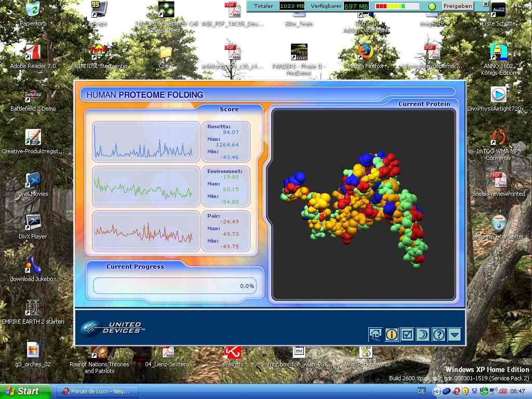Click the Verfügbarer 697 MB readout
The image size is (532, 399).
[356, 6]
